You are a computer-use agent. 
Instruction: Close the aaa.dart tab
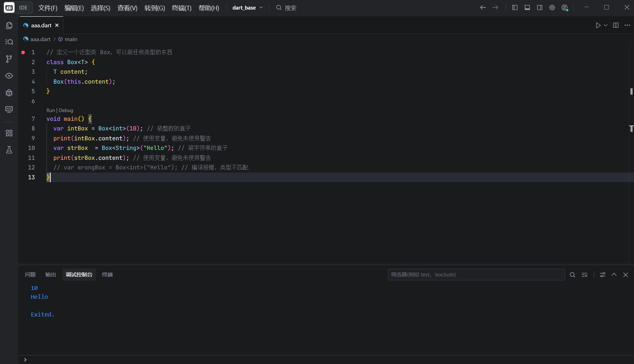pyautogui.click(x=57, y=25)
